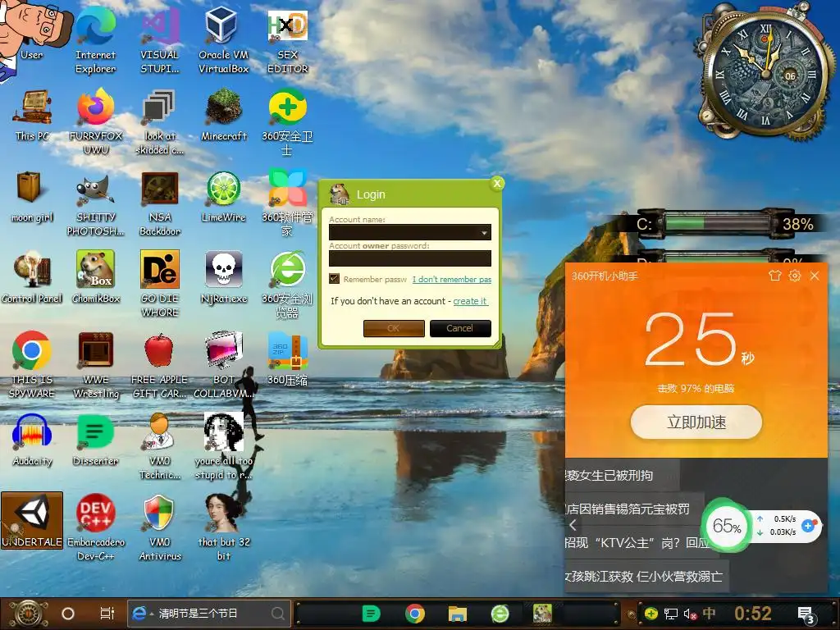Confirm login with the OK button
Screen dimensions: 840x630
coord(394,328)
